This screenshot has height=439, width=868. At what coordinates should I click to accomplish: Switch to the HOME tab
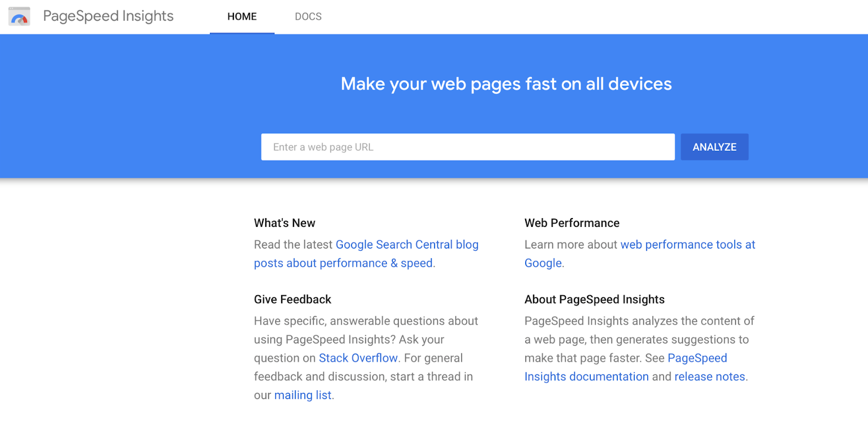click(242, 17)
